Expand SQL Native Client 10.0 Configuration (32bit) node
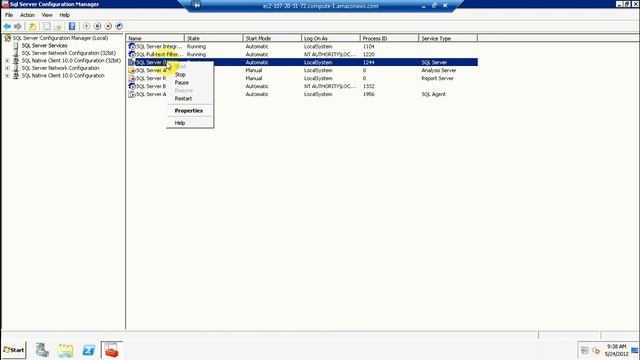This screenshot has height=360, width=640. (7, 60)
